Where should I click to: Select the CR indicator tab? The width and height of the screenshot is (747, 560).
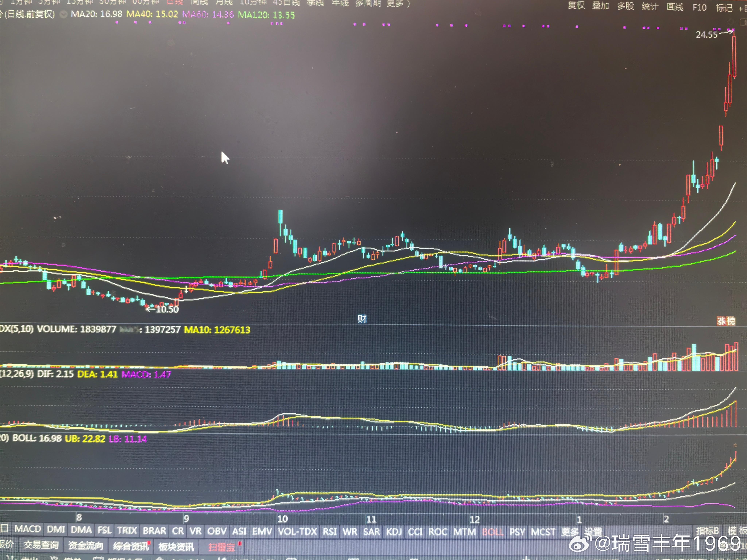[178, 531]
